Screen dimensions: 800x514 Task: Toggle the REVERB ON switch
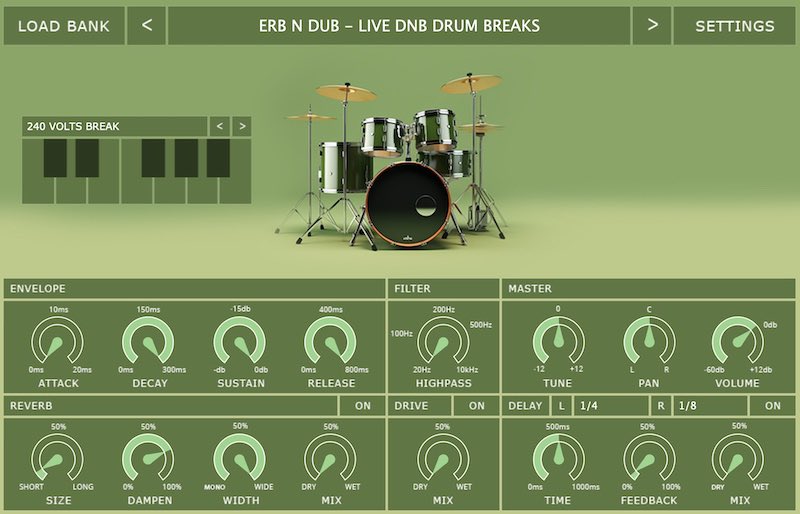pos(363,406)
